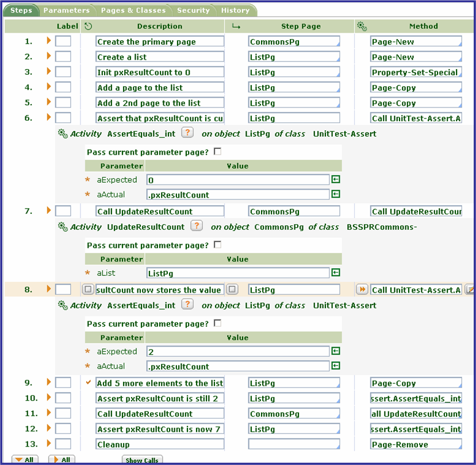Viewport: 476px width, 465px height.
Task: Click the green arrow beside aExpected value 0
Action: tap(336, 179)
